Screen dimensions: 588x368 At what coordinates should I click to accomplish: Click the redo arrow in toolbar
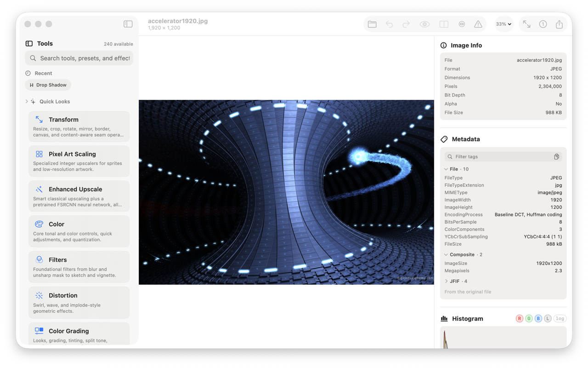(406, 24)
